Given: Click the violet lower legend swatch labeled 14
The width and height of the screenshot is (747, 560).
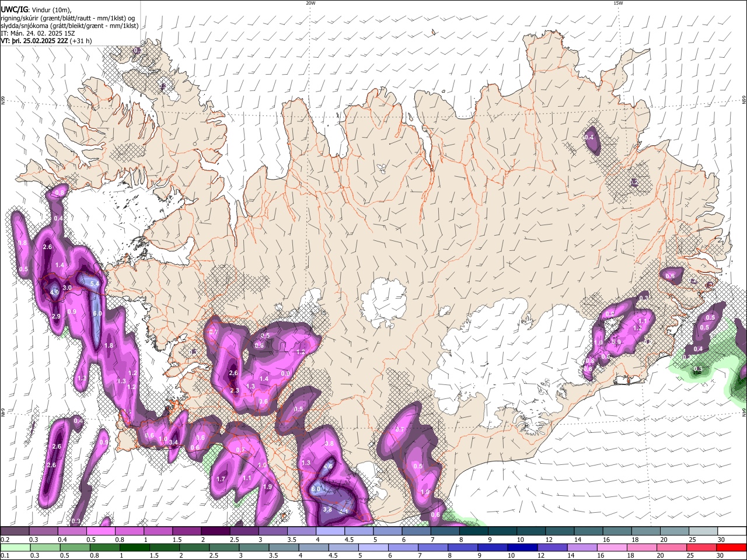Looking at the screenshot, I should [582, 547].
